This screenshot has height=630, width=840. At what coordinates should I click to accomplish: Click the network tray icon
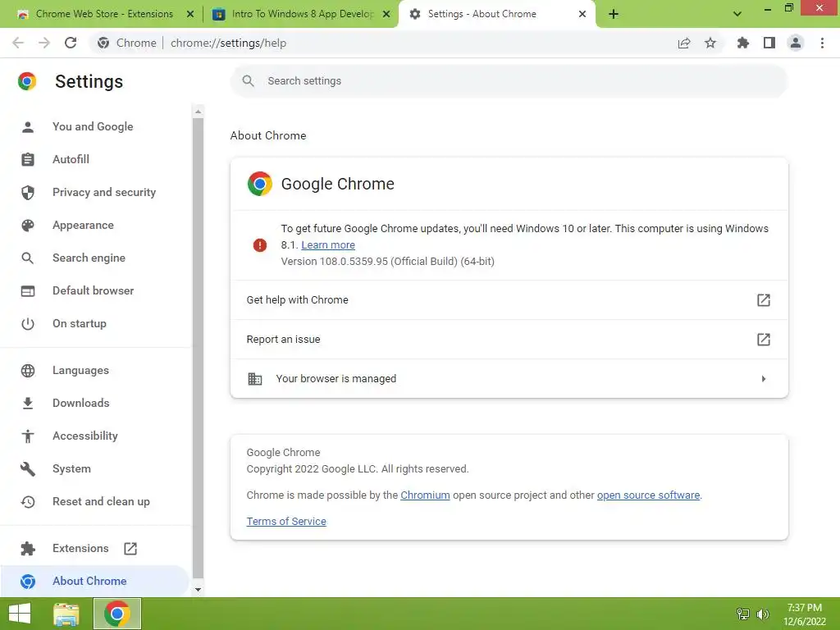pos(743,614)
